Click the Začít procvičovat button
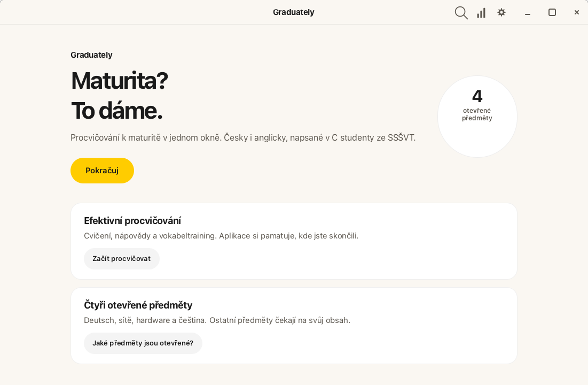This screenshot has height=385, width=588. coord(122,258)
